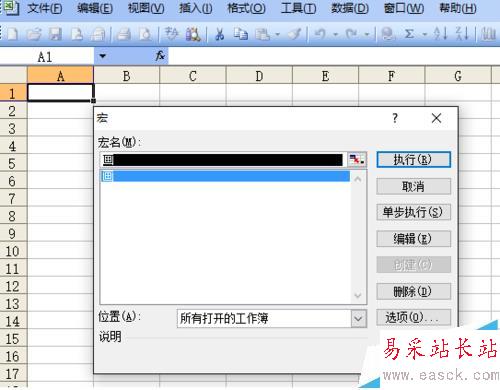This screenshot has width=500, height=390.
Task: Select row 10 header
Action: [x=13, y=251]
